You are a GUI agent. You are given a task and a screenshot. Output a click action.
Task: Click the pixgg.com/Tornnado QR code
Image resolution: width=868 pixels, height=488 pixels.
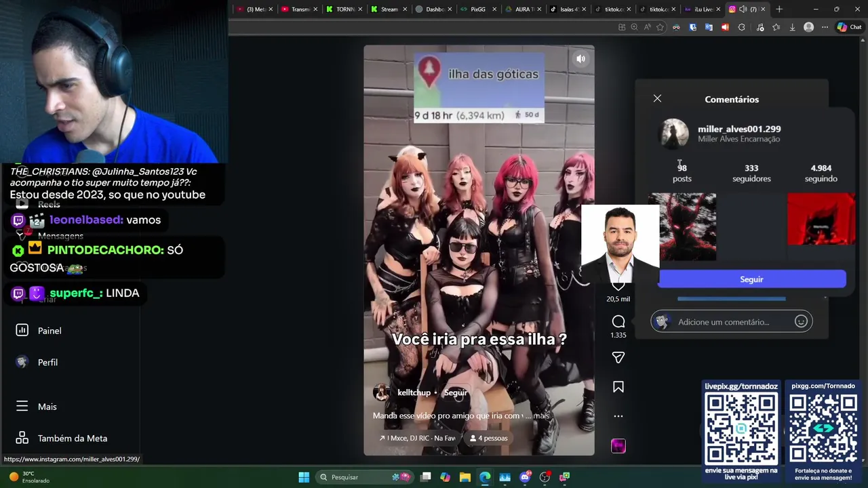(823, 428)
